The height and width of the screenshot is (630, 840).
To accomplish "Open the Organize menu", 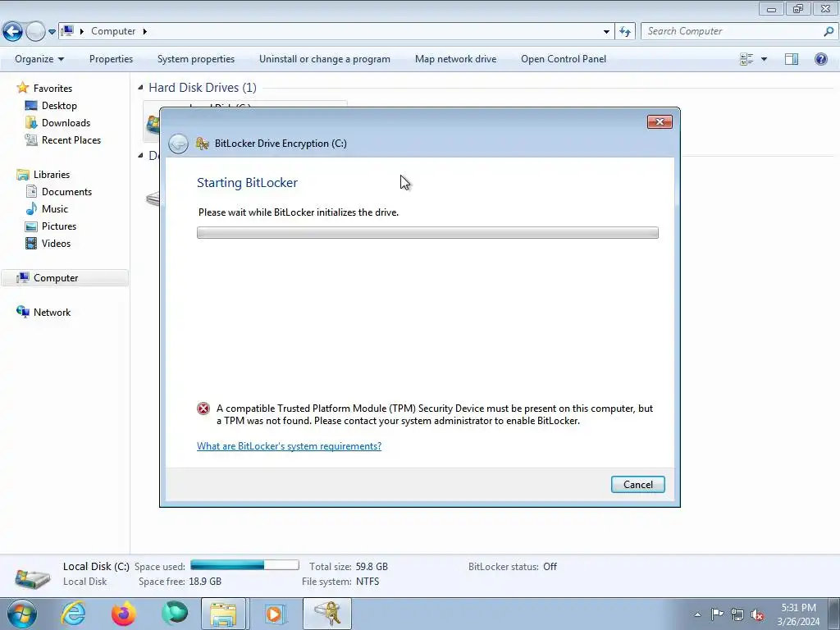I will [39, 59].
